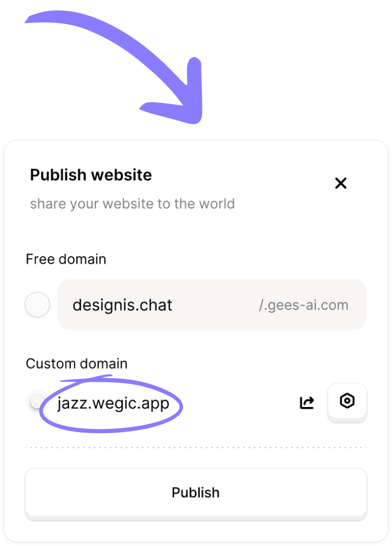Select the Free domain radio button
The image size is (392, 546).
(x=37, y=305)
